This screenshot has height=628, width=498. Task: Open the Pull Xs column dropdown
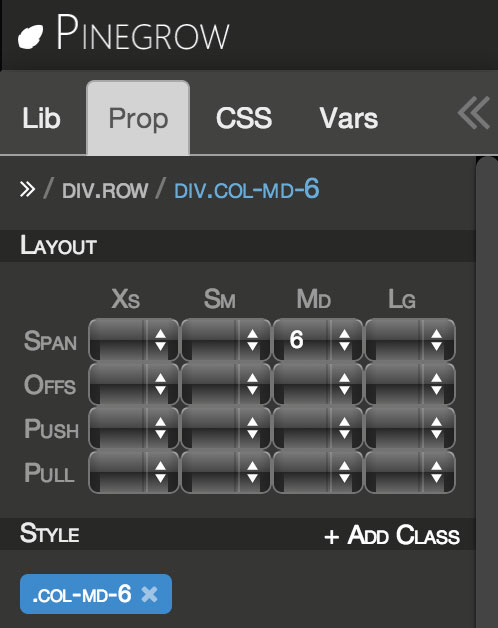click(x=134, y=472)
